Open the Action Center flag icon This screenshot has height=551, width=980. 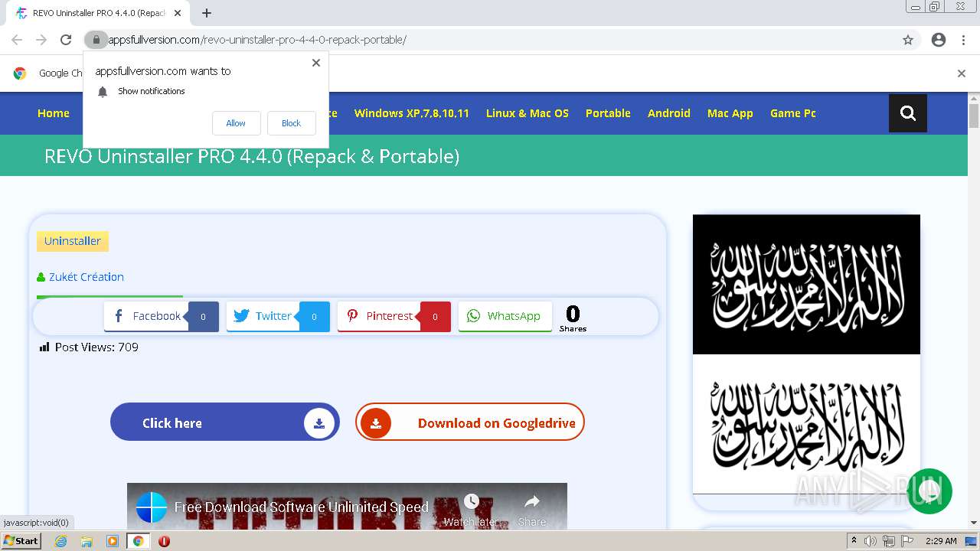point(907,541)
